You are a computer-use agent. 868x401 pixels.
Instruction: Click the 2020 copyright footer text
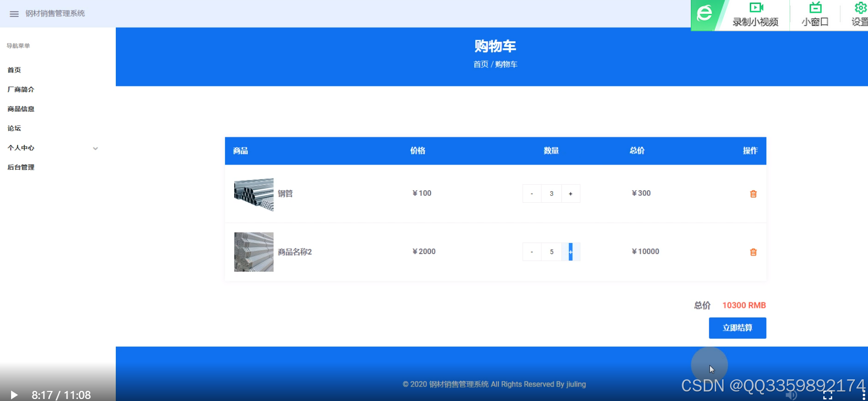point(494,384)
